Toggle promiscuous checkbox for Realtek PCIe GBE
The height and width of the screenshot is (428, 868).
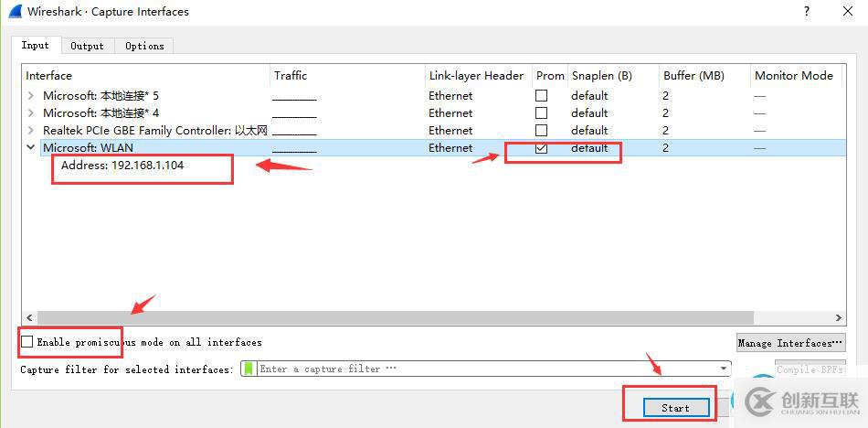click(x=542, y=130)
